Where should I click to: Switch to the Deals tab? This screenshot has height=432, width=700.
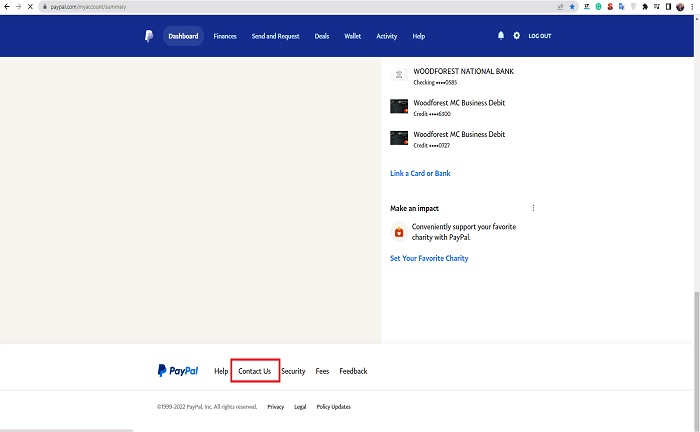pyautogui.click(x=321, y=36)
